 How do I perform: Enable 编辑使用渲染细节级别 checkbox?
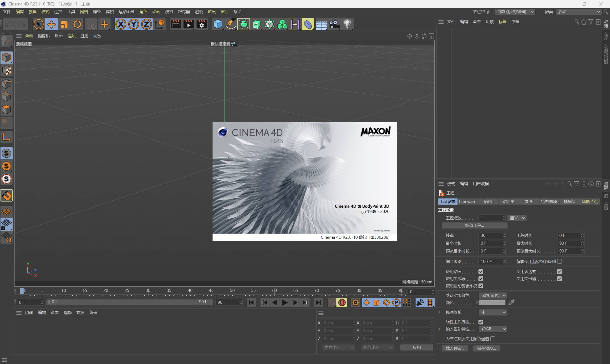pos(559,262)
